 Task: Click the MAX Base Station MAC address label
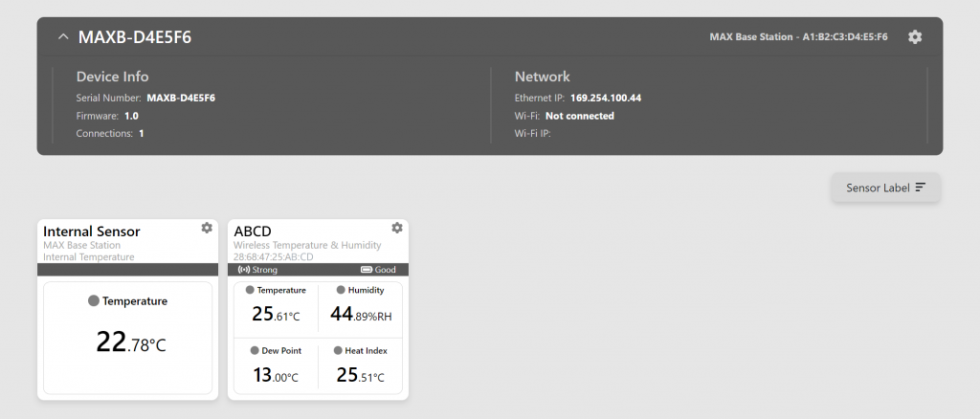(x=798, y=37)
